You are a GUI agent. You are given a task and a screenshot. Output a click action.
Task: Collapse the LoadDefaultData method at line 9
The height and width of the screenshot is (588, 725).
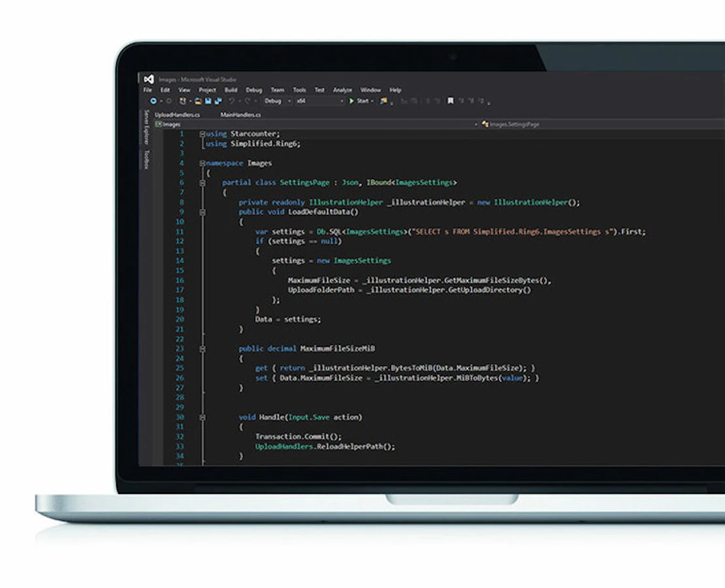click(202, 212)
